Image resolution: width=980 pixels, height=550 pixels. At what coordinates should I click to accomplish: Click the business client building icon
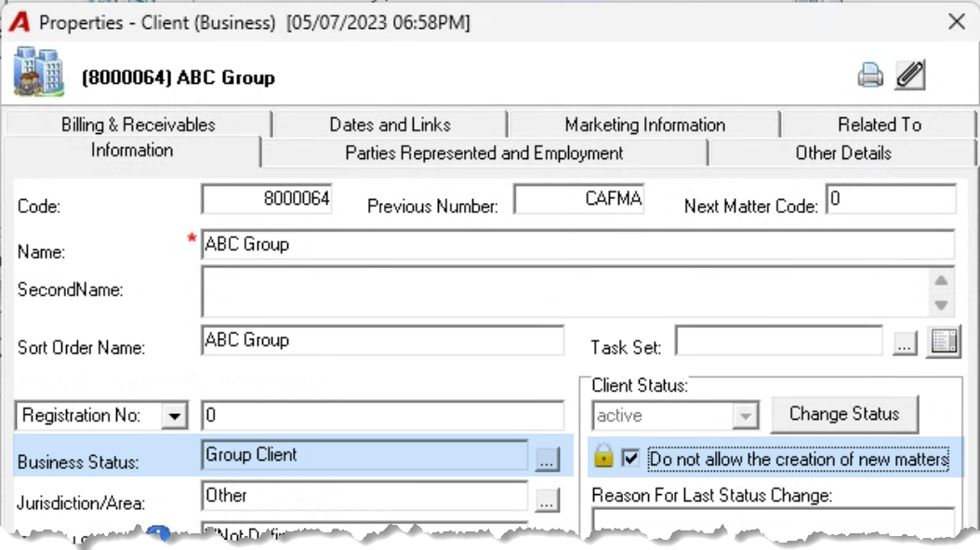(39, 72)
